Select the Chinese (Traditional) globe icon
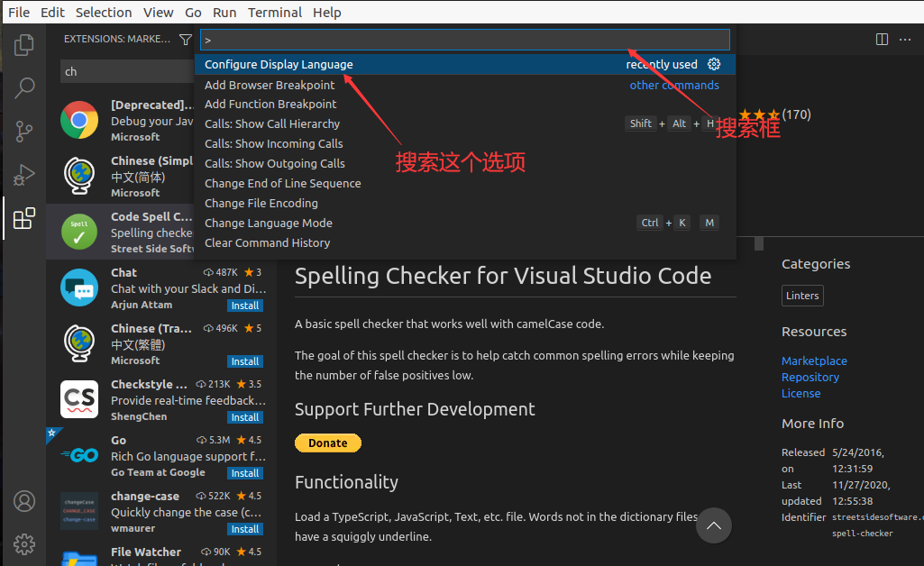The height and width of the screenshot is (566, 924). coord(79,343)
